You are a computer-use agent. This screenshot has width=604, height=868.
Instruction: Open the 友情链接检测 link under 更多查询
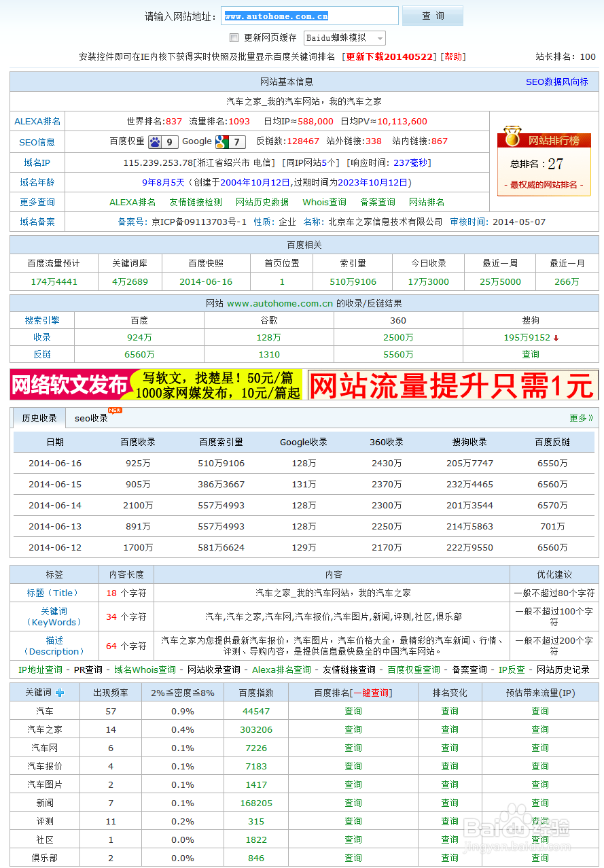click(196, 202)
